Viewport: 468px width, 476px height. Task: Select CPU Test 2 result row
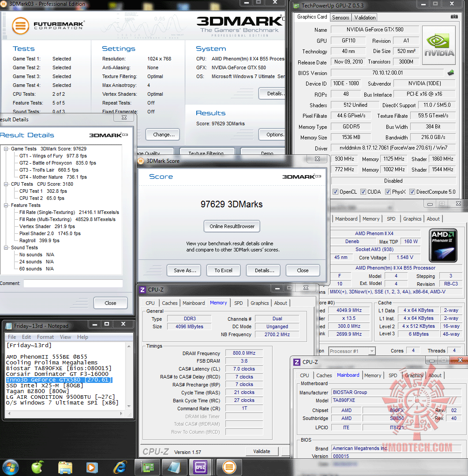[x=42, y=198]
